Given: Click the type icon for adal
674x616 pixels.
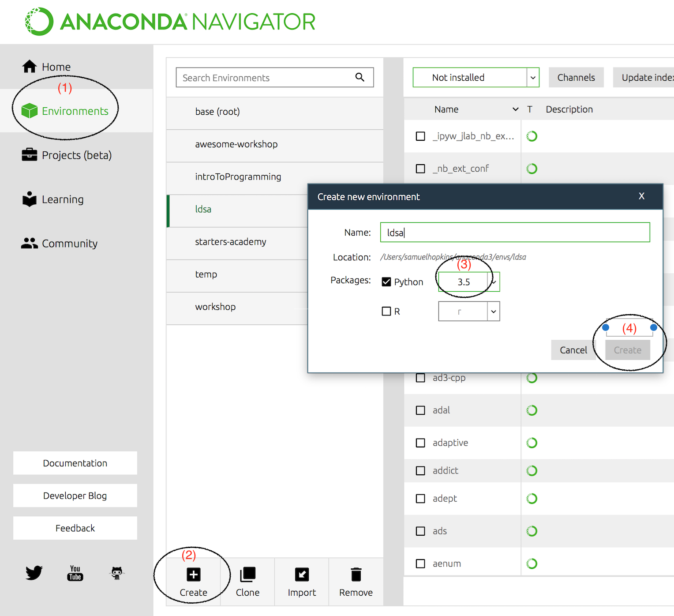Looking at the screenshot, I should tap(532, 410).
